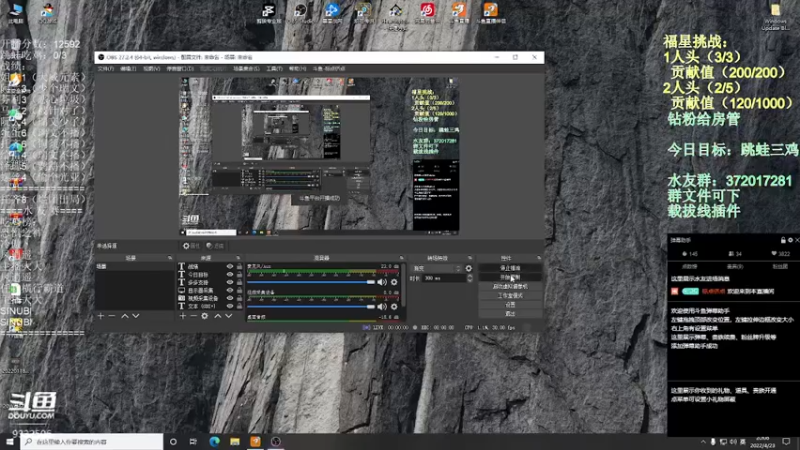Click the 退出 exit button in Controls
Image resolution: width=800 pixels, height=450 pixels.
[510, 314]
